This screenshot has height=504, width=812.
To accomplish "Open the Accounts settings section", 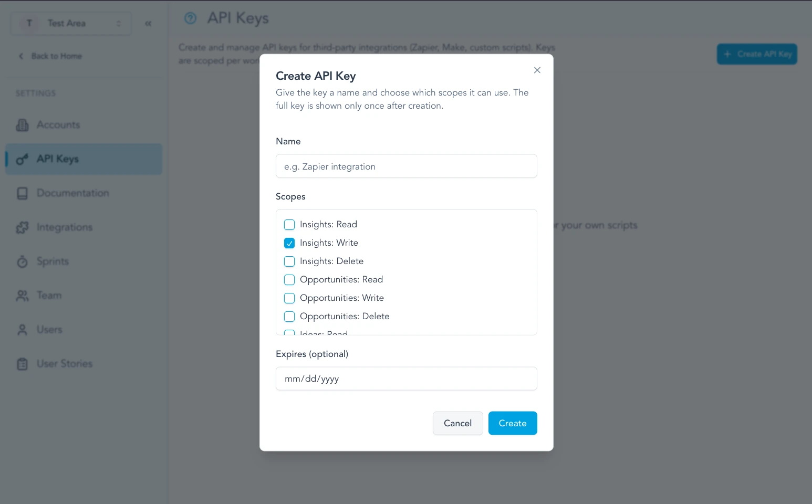I will [x=58, y=125].
